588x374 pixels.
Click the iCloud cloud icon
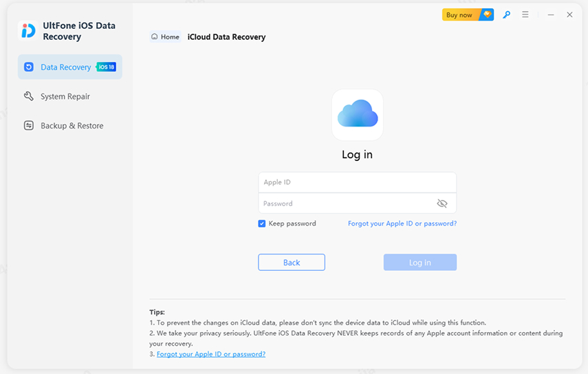(x=358, y=115)
